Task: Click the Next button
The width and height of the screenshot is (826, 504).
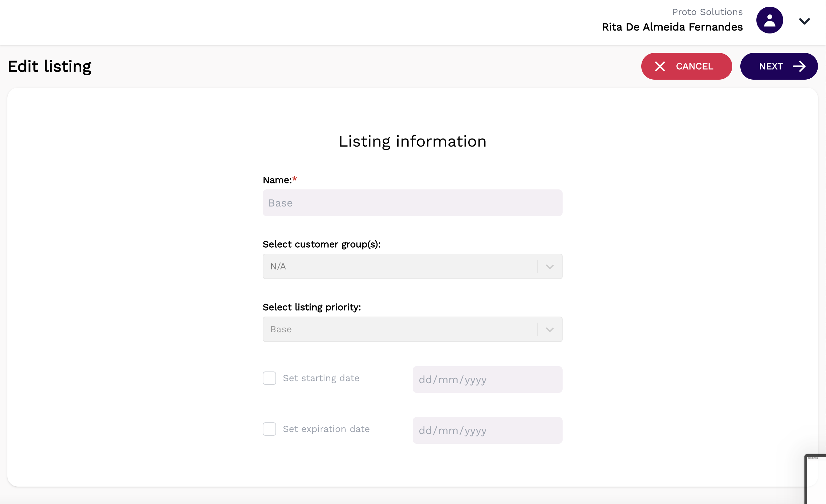Action: pos(778,66)
